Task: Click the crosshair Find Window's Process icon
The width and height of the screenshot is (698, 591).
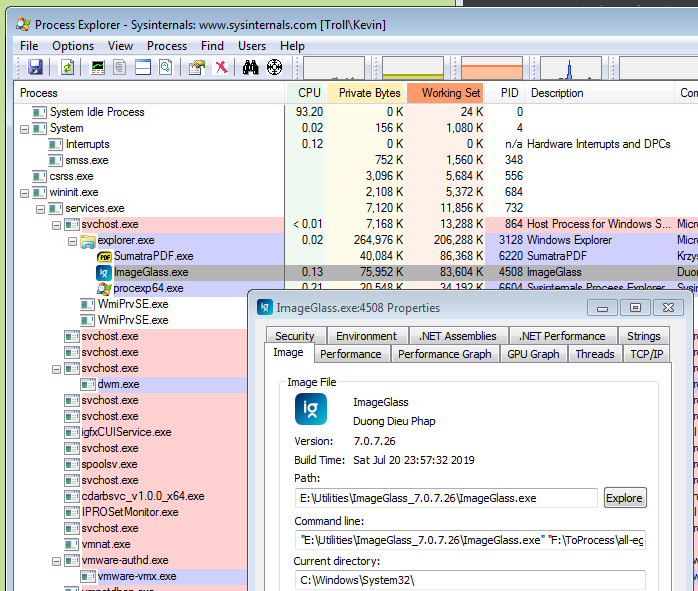Action: [274, 68]
